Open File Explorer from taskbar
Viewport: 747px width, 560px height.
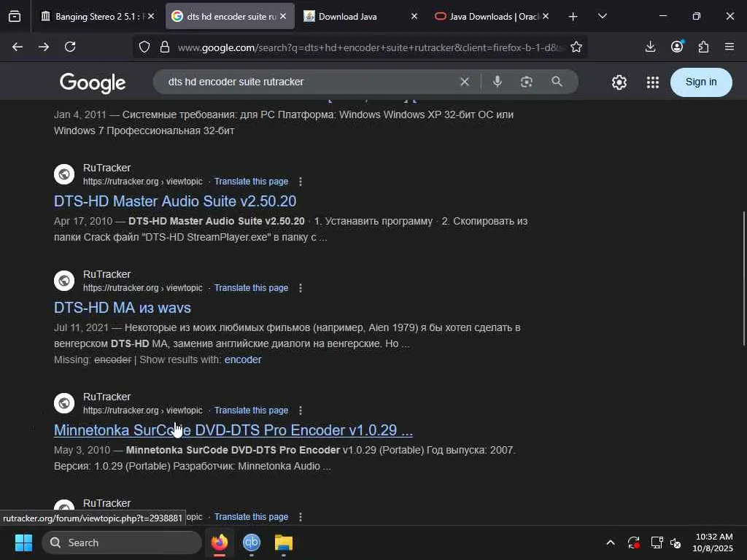pos(284,542)
